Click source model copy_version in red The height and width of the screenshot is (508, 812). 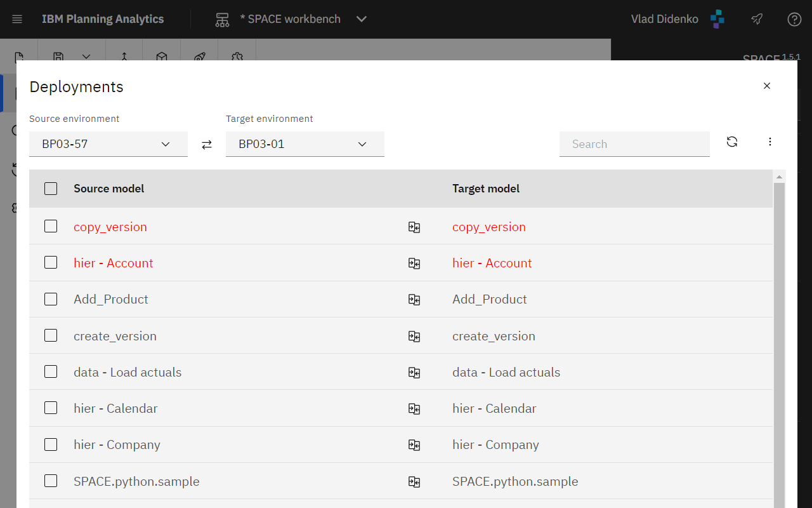110,227
